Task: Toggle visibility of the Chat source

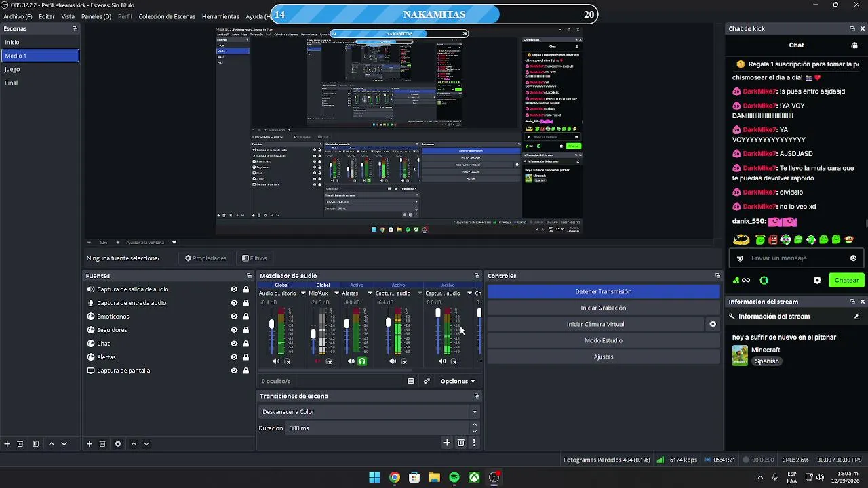Action: coord(234,344)
